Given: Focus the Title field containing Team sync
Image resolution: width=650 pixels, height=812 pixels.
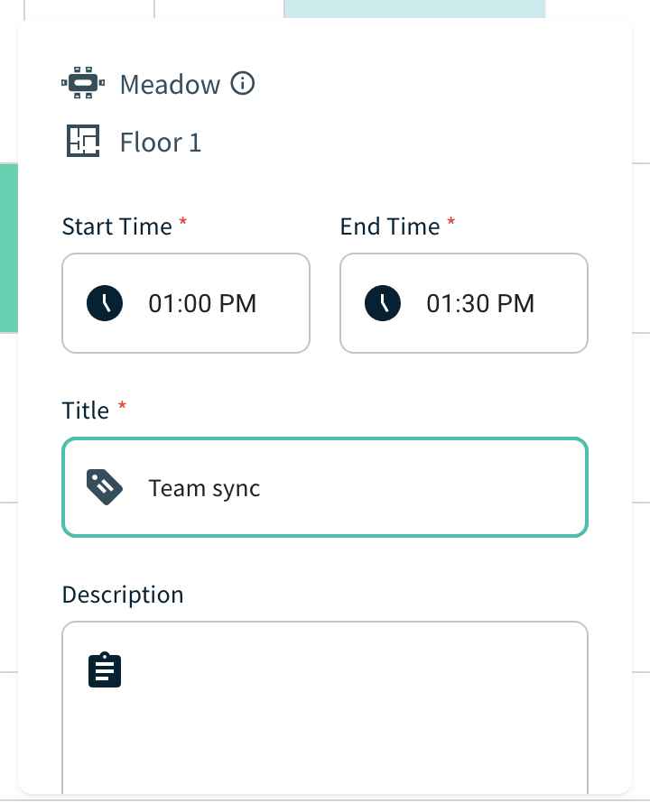Looking at the screenshot, I should coord(325,487).
